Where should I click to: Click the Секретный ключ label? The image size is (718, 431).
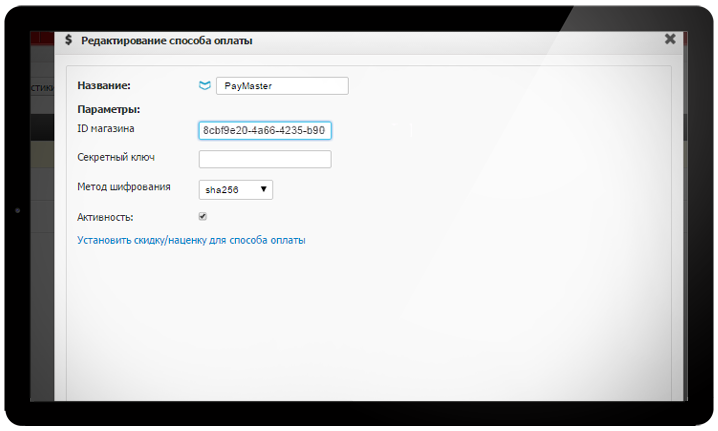click(x=115, y=157)
